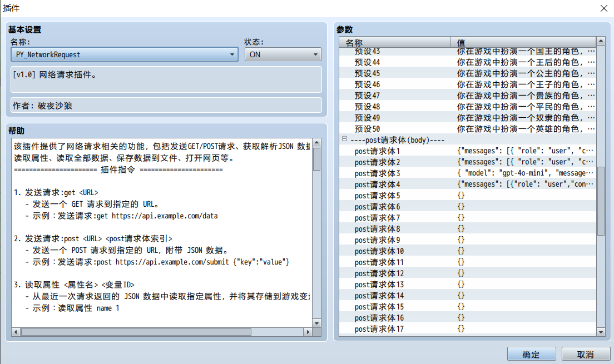Select the 预设44 parameter row
The image size is (614, 364).
coord(468,62)
